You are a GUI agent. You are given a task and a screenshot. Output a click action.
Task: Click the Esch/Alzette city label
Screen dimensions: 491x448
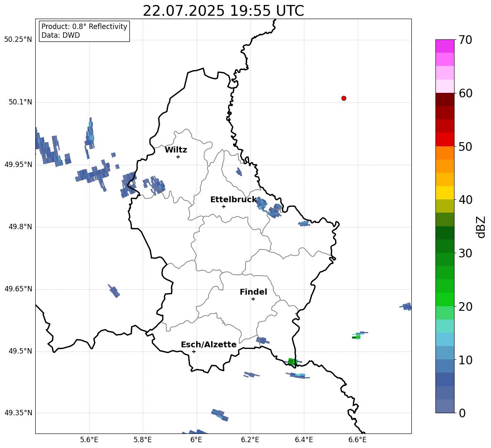point(209,344)
